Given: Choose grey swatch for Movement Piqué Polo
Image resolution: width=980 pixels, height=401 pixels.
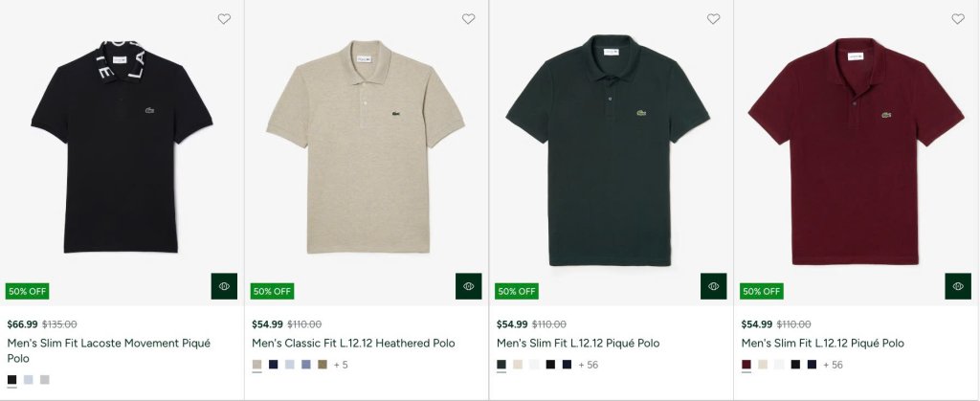Looking at the screenshot, I should point(45,380).
